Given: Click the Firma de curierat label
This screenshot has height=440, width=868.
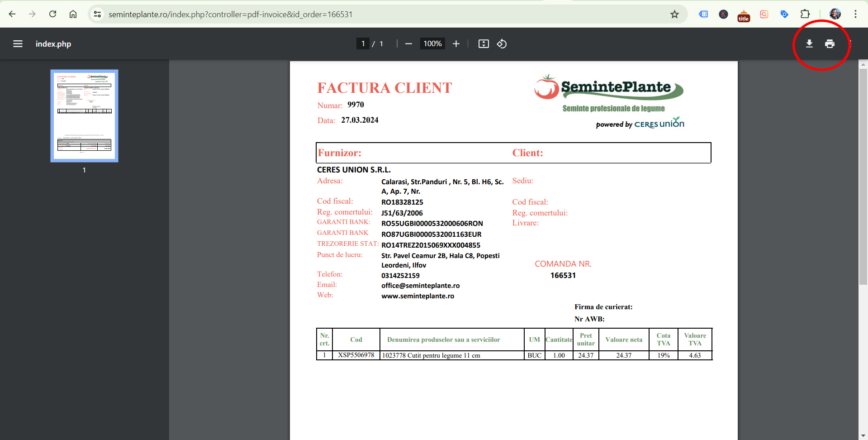Looking at the screenshot, I should [x=603, y=307].
